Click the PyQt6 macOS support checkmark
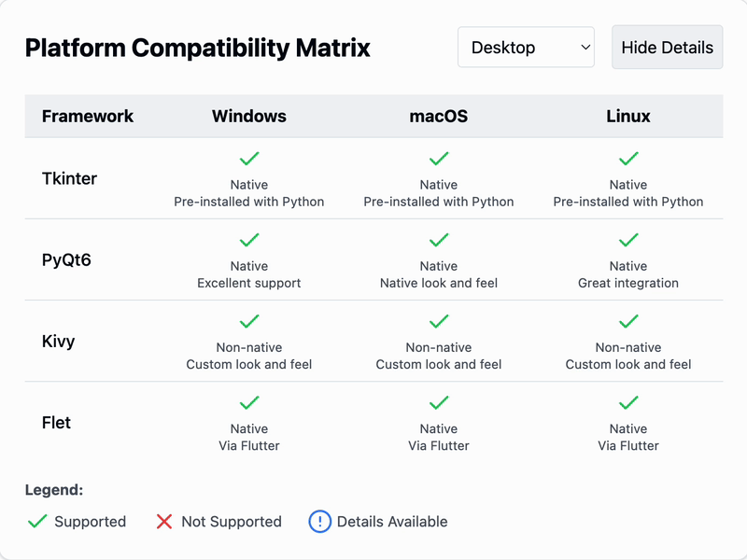The height and width of the screenshot is (560, 747). tap(439, 241)
